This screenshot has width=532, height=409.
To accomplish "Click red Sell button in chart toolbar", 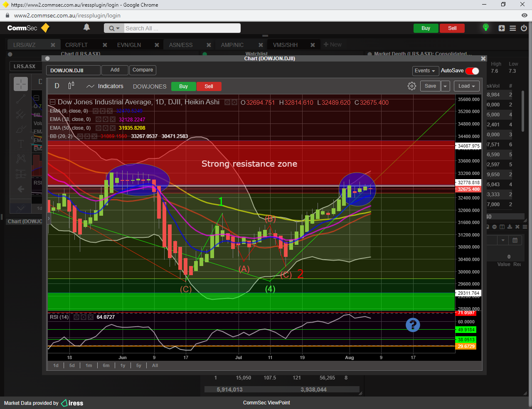I will coord(209,86).
